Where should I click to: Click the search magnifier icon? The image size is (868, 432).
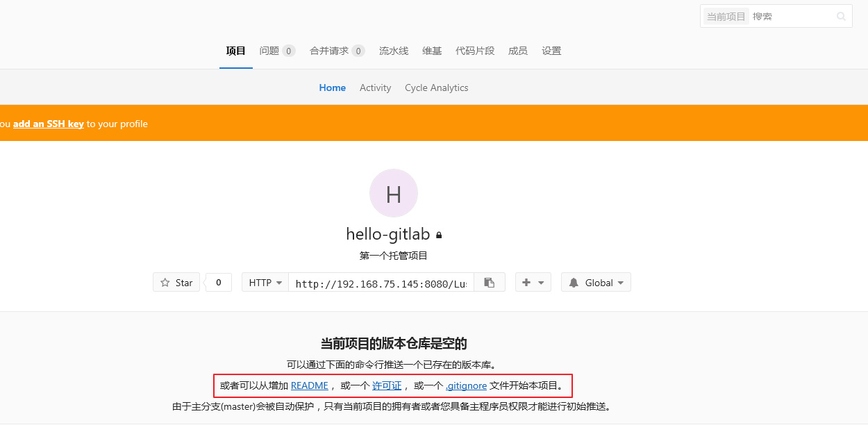841,17
